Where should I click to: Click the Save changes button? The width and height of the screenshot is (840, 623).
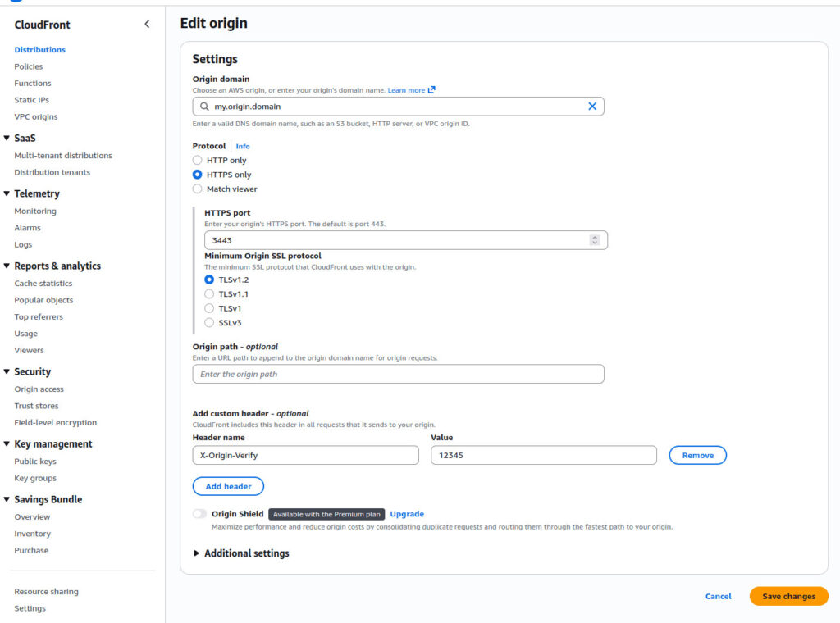coord(787,596)
